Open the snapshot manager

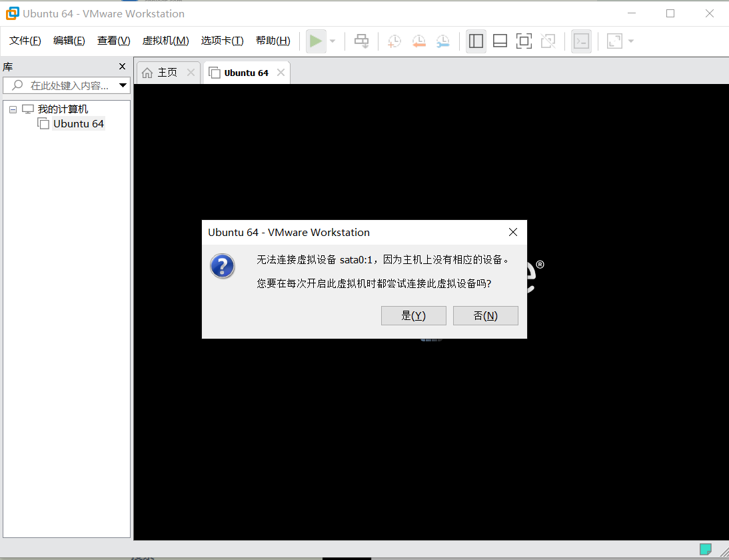point(442,41)
